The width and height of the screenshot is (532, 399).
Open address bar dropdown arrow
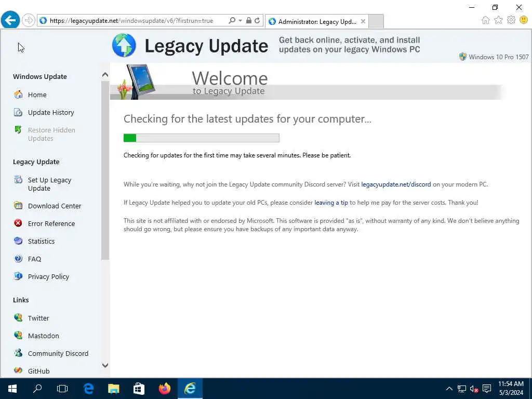(x=240, y=20)
